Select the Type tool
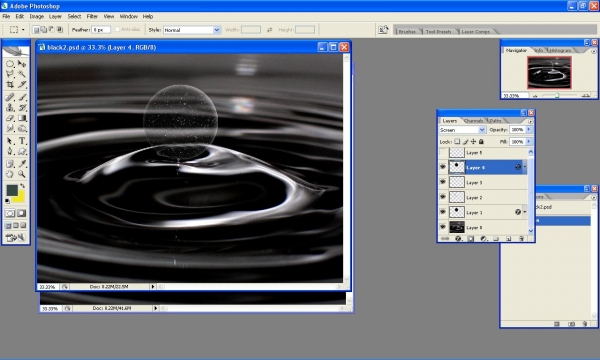The width and height of the screenshot is (600, 360). coord(22,141)
